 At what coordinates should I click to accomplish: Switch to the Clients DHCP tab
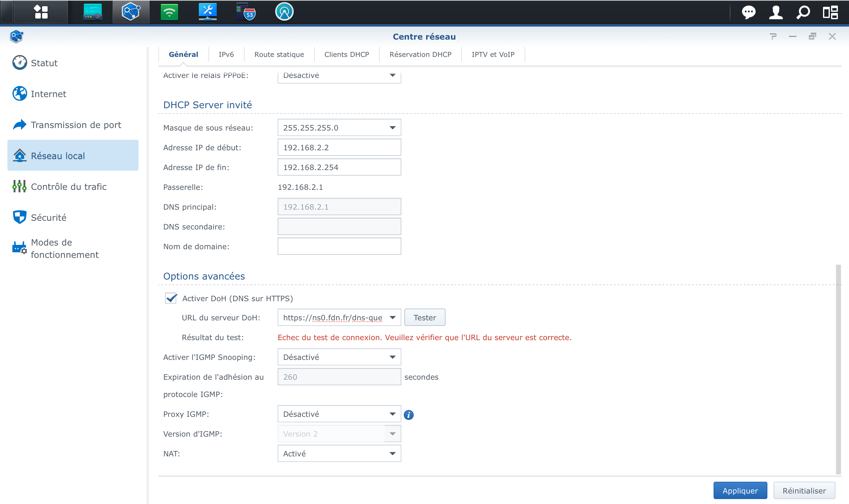click(x=346, y=54)
